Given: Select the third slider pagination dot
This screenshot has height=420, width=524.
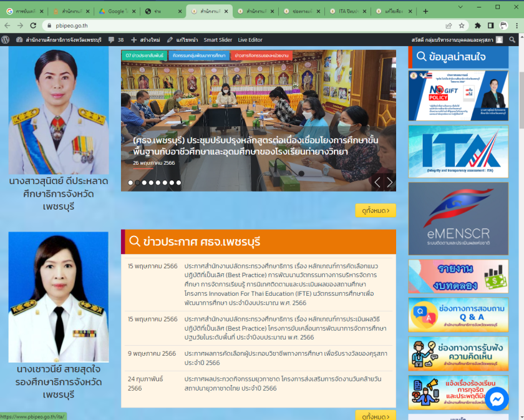Looking at the screenshot, I should pos(144,183).
